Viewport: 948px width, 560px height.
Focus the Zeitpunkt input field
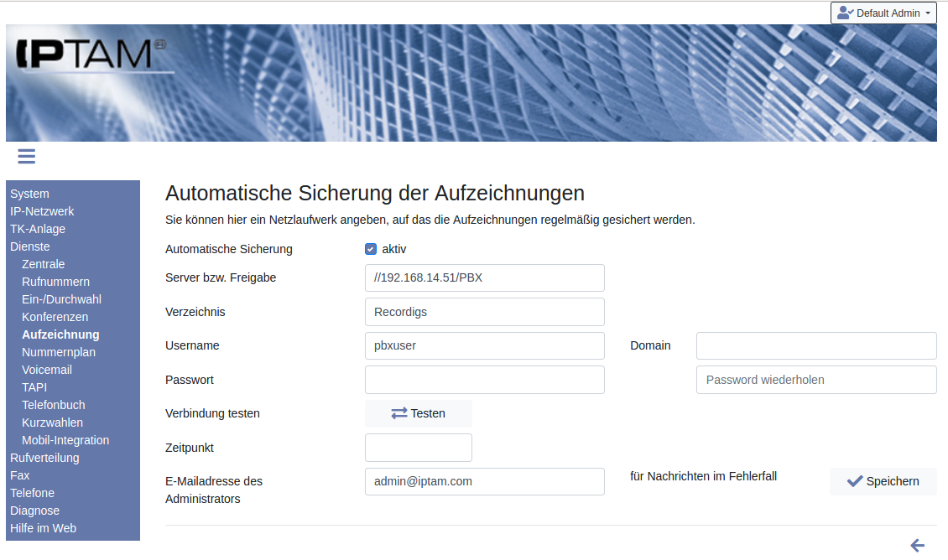pyautogui.click(x=418, y=448)
